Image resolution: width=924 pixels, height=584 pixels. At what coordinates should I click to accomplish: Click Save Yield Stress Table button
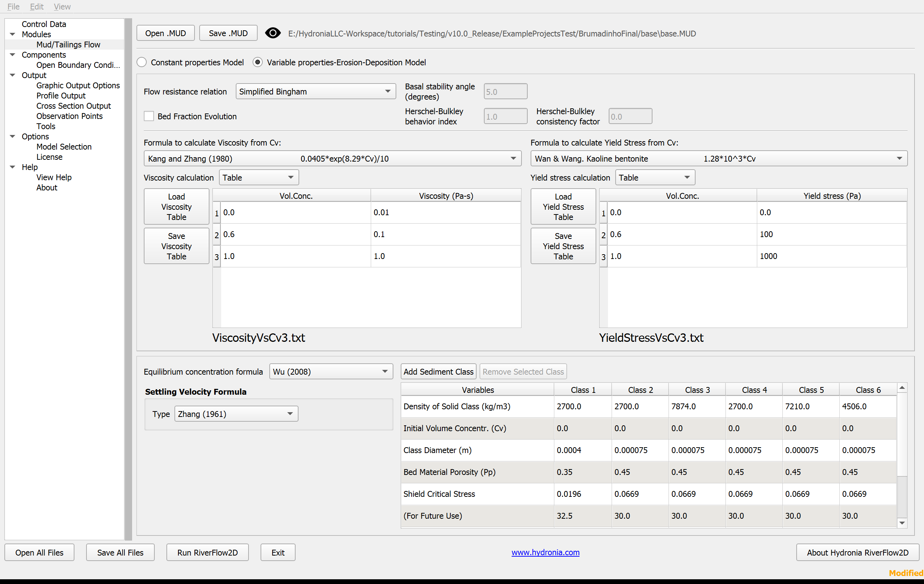pos(563,246)
